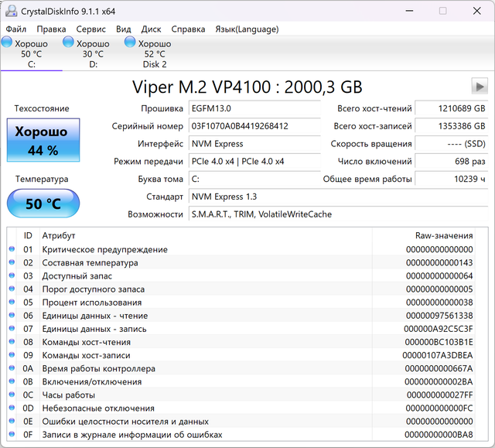Click raw value 000000000002BA
This screenshot has height=448, width=495.
pyautogui.click(x=439, y=381)
